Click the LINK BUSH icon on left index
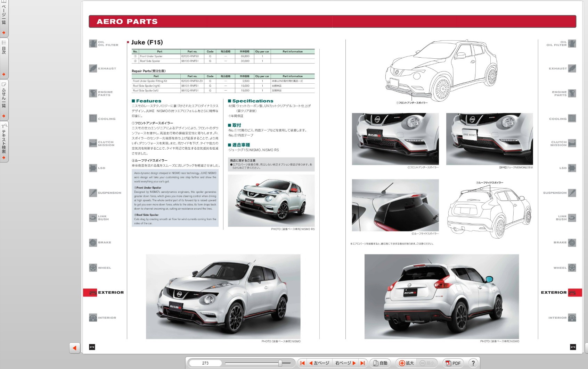 [93, 218]
